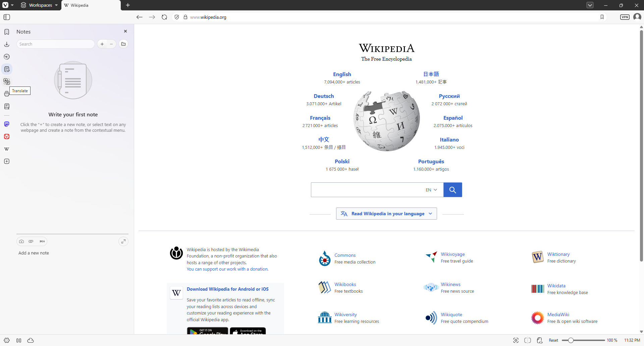
Task: Add a new web panel to the sidebar
Action: (7, 161)
